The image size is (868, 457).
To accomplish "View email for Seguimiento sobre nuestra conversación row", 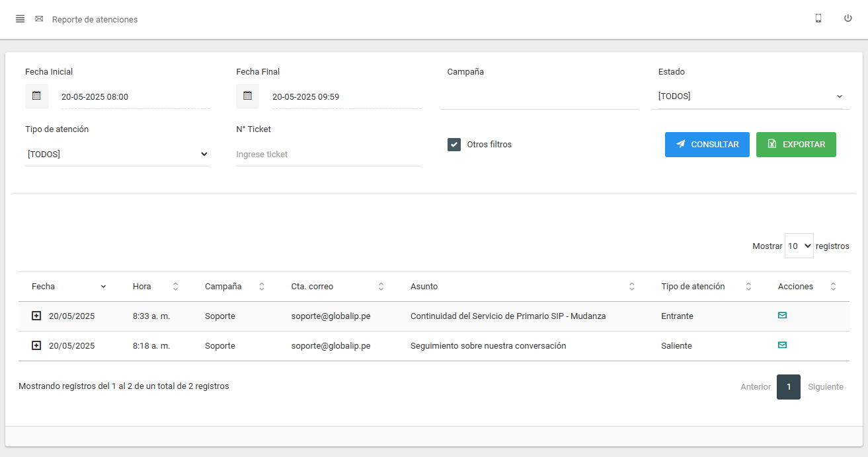I will [782, 345].
